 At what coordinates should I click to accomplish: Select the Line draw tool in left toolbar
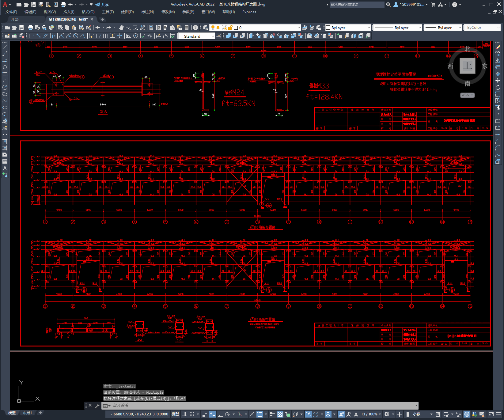5,47
